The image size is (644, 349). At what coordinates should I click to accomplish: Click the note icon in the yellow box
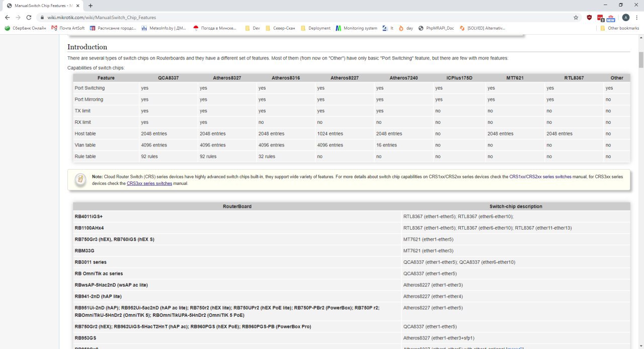click(x=80, y=180)
